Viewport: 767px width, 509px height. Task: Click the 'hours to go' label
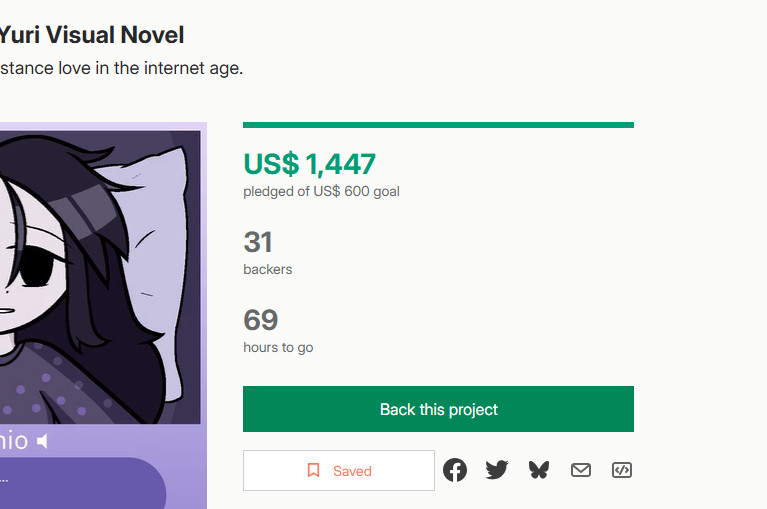point(278,347)
